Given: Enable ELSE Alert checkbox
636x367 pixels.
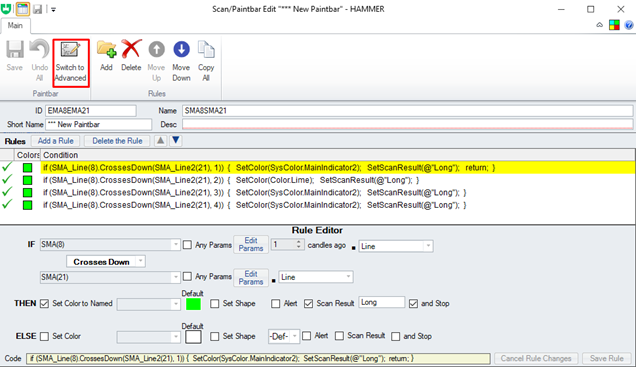Looking at the screenshot, I should [x=307, y=336].
